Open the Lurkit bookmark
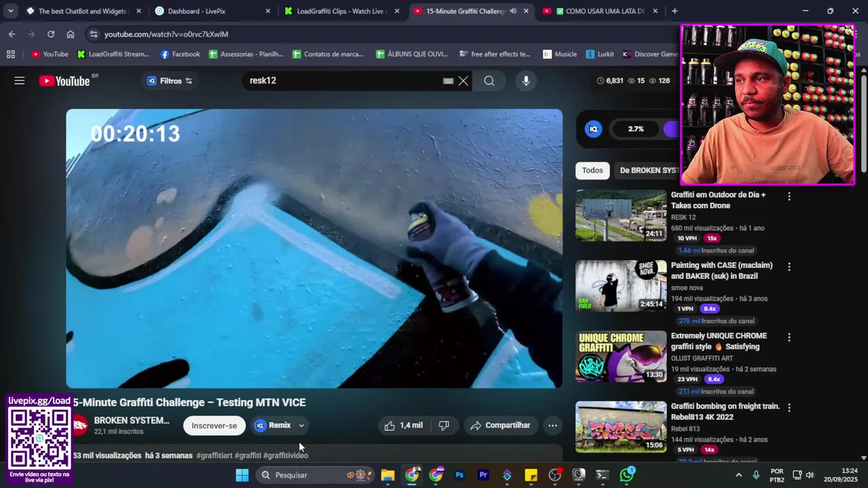 [x=600, y=54]
